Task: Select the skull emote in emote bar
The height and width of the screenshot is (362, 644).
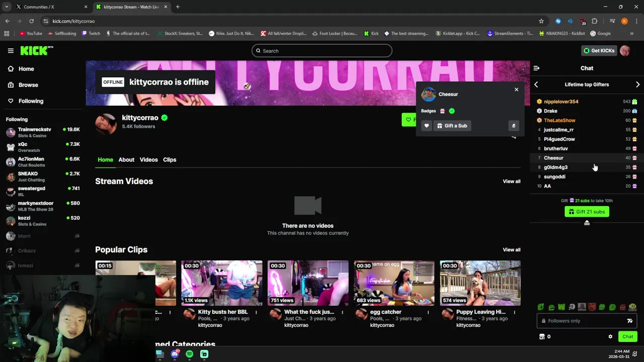Action: pyautogui.click(x=572, y=307)
